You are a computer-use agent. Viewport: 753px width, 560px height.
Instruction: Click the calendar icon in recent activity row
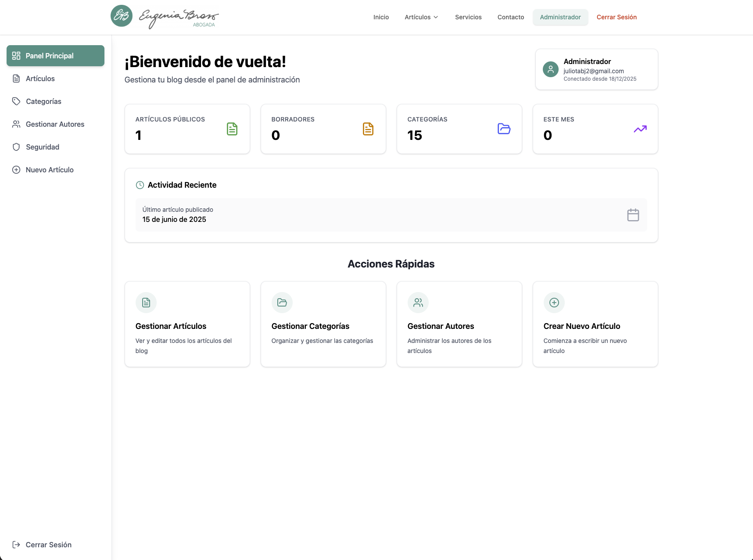click(x=633, y=215)
